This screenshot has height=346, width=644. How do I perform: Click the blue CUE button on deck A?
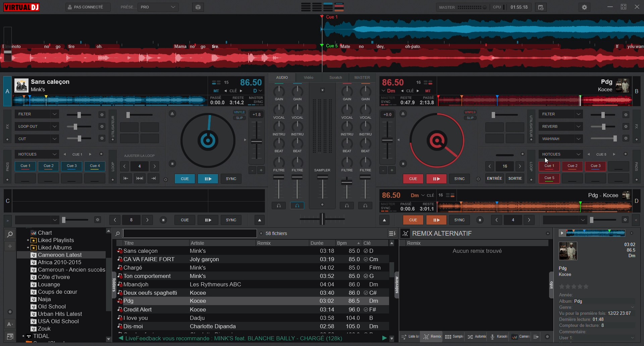[185, 179]
